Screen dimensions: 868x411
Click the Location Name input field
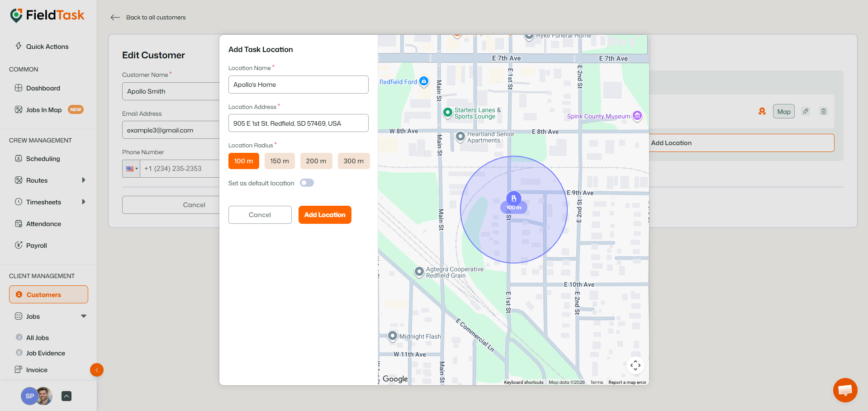[299, 85]
